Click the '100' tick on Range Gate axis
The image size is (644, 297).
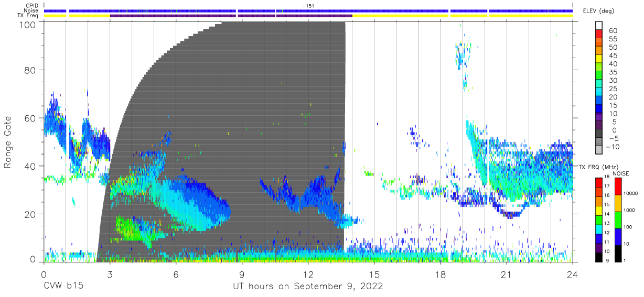[x=28, y=24]
